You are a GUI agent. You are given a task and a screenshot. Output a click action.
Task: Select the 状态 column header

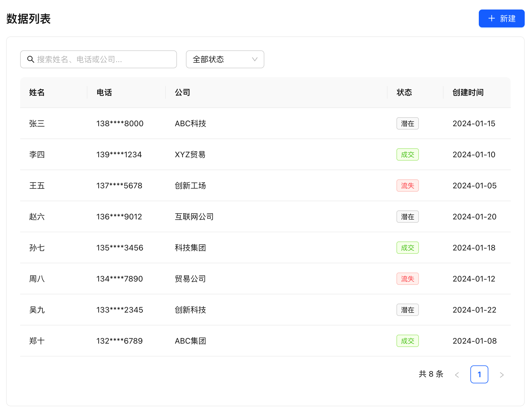[404, 93]
